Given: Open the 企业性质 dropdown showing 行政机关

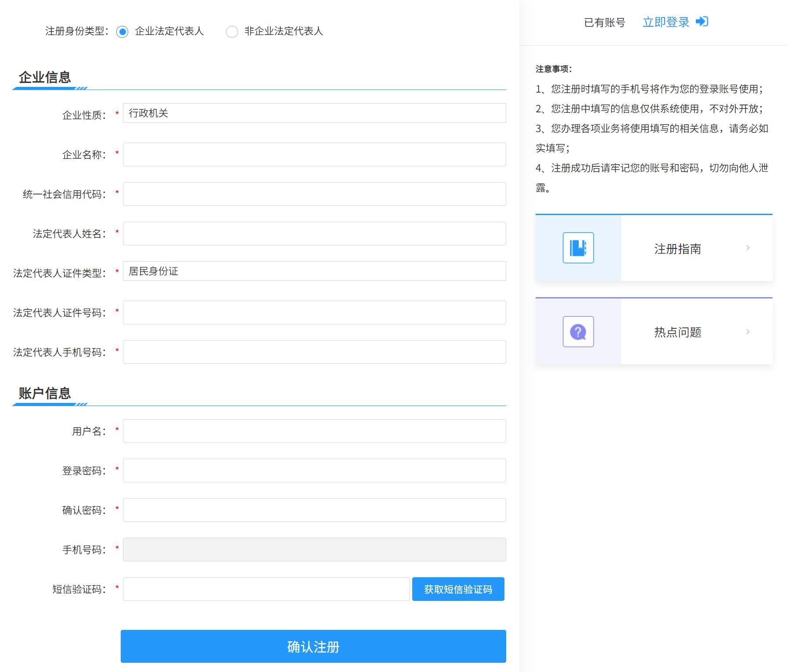Looking at the screenshot, I should (314, 113).
